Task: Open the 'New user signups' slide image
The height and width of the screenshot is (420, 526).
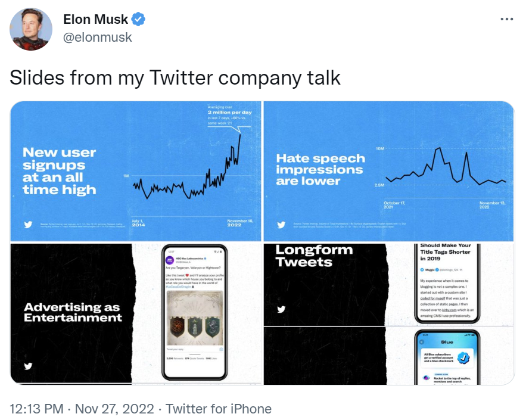Action: pos(136,171)
